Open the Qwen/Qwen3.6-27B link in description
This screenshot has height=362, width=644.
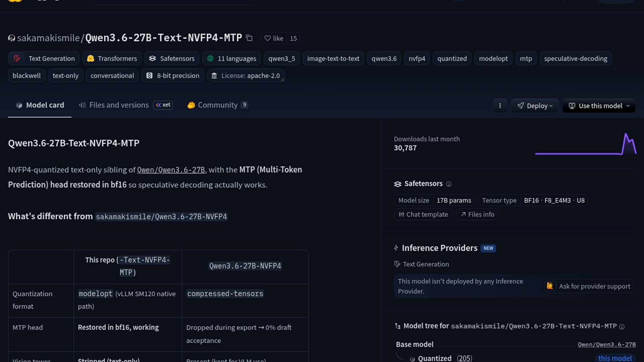171,170
